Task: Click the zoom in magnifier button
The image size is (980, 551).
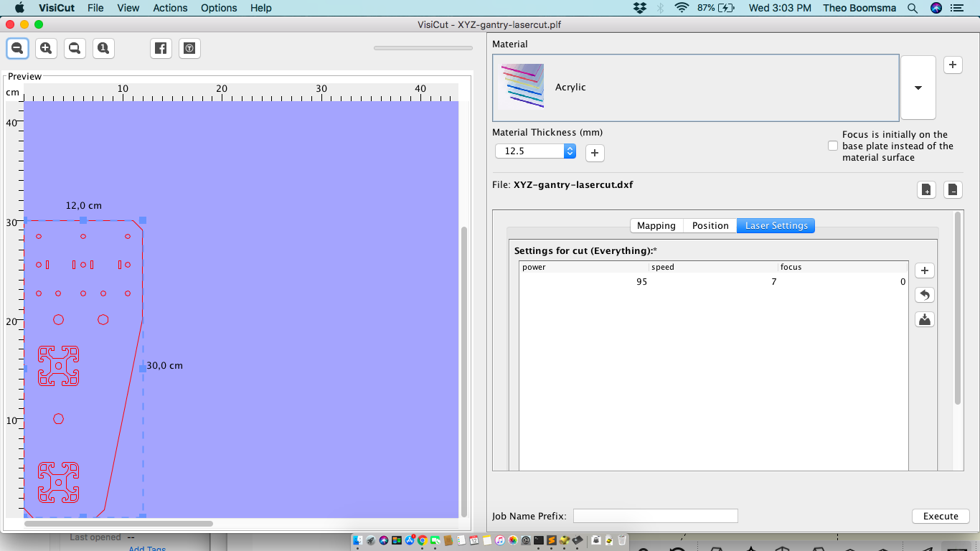Action: pyautogui.click(x=46, y=48)
